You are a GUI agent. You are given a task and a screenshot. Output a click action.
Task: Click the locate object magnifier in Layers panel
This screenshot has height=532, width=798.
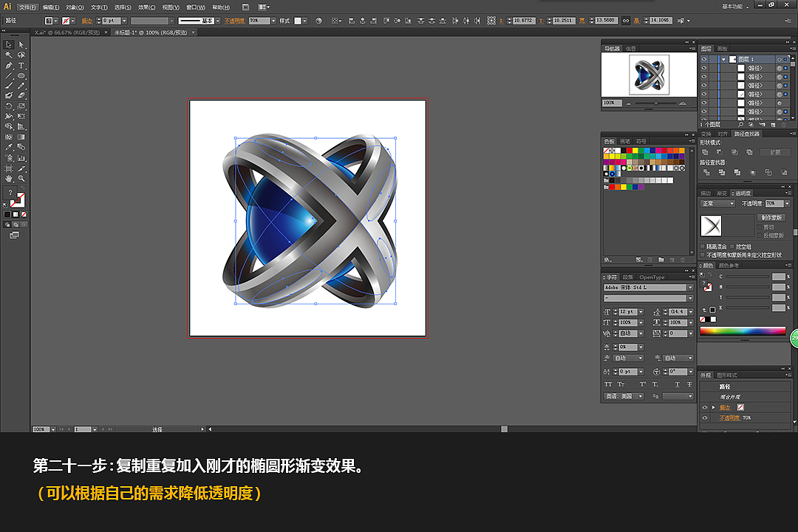741,124
